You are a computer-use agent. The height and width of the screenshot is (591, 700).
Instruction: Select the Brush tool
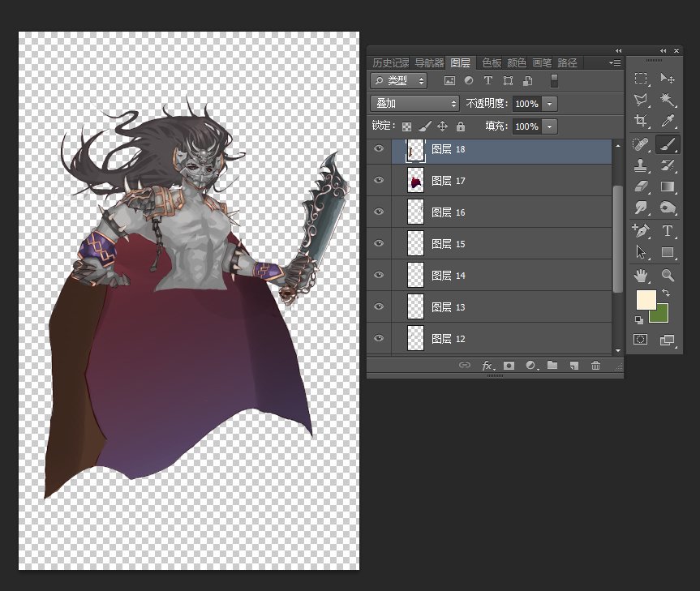[x=668, y=144]
